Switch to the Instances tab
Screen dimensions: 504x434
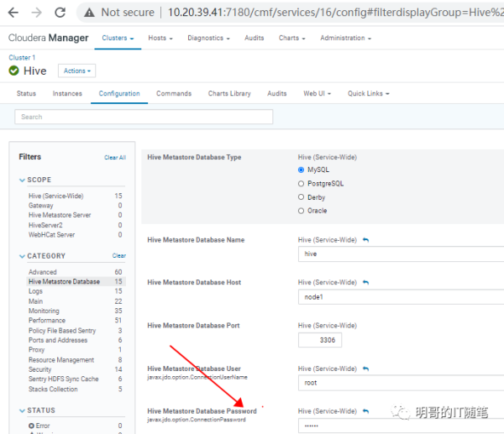[x=67, y=93]
